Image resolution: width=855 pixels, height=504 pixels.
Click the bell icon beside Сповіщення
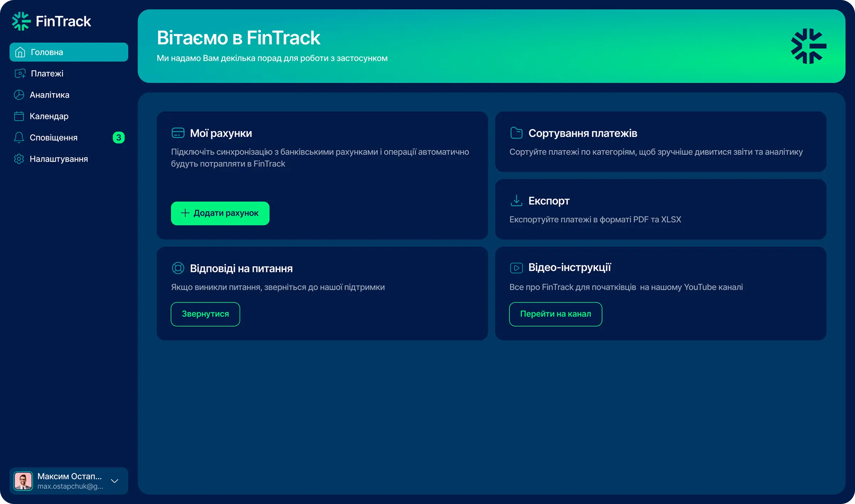pos(19,137)
